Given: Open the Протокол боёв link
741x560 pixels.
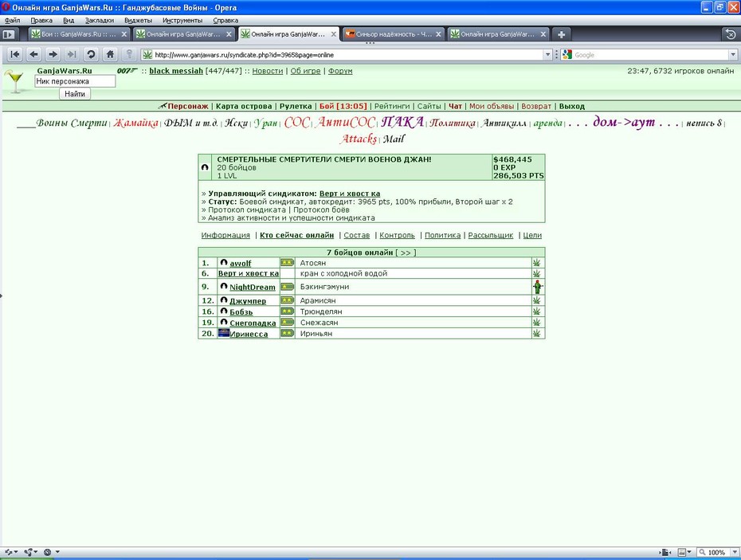Looking at the screenshot, I should [x=321, y=210].
